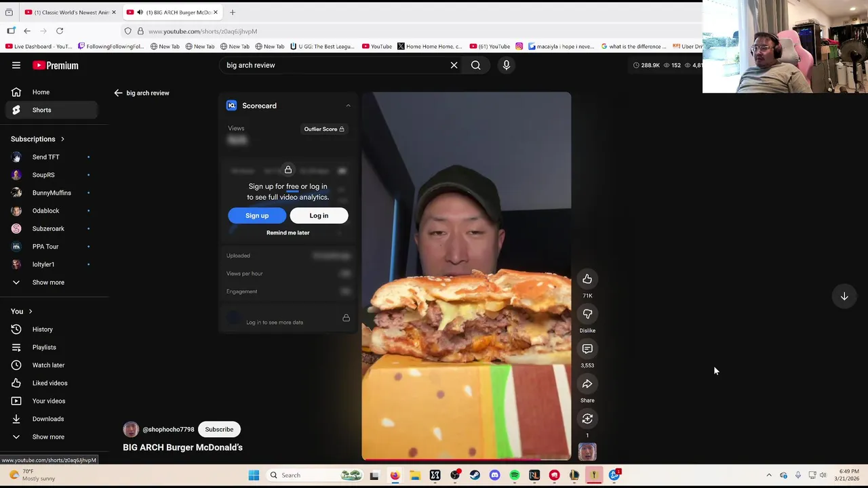Open @shophocho7798 channel avatar

(x=131, y=429)
